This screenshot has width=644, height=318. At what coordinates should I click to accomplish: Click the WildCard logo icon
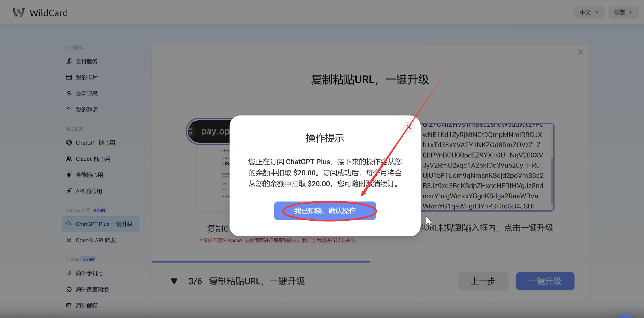click(18, 12)
